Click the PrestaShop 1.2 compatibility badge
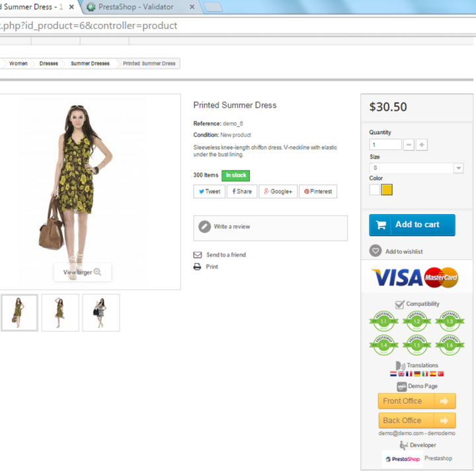Screen dimensions: 476x476 tap(416, 321)
